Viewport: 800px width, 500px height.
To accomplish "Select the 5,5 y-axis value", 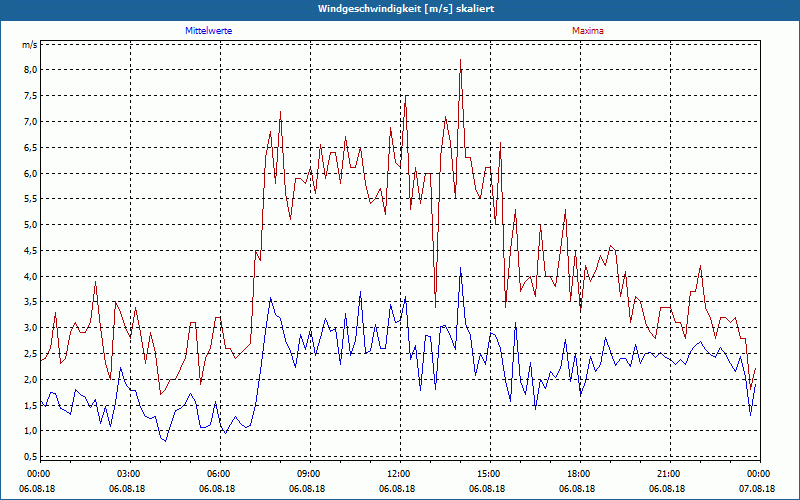I will (x=32, y=199).
